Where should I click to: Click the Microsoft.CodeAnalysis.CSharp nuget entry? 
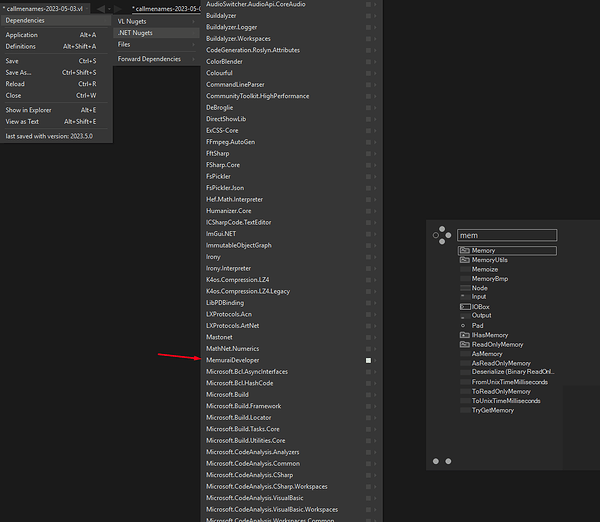249,475
